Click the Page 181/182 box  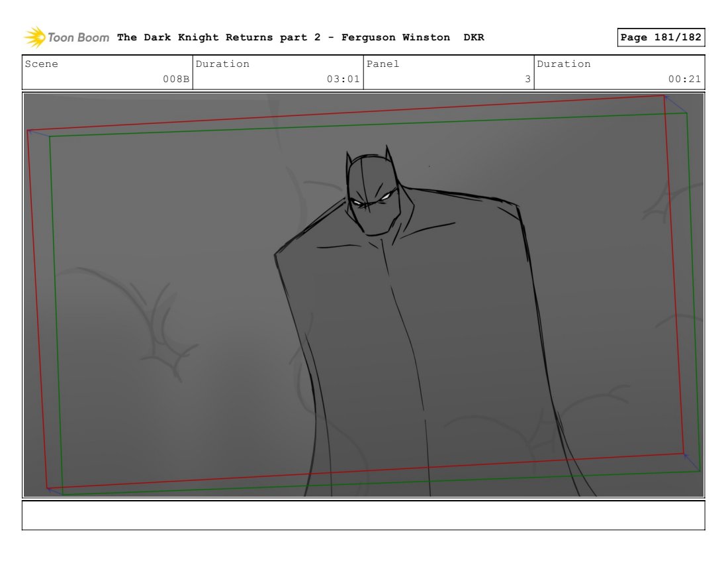(x=660, y=37)
